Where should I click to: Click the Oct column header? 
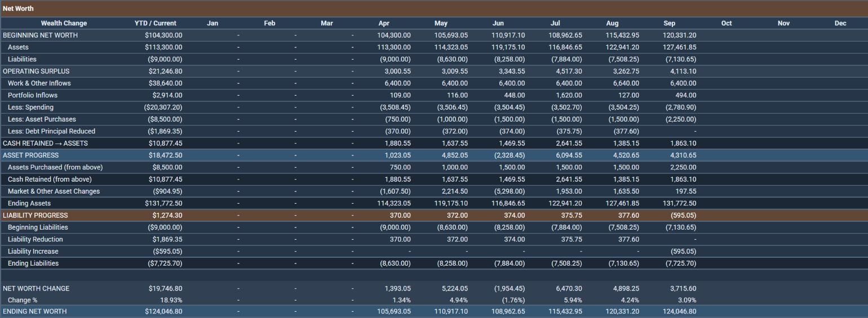coord(727,23)
